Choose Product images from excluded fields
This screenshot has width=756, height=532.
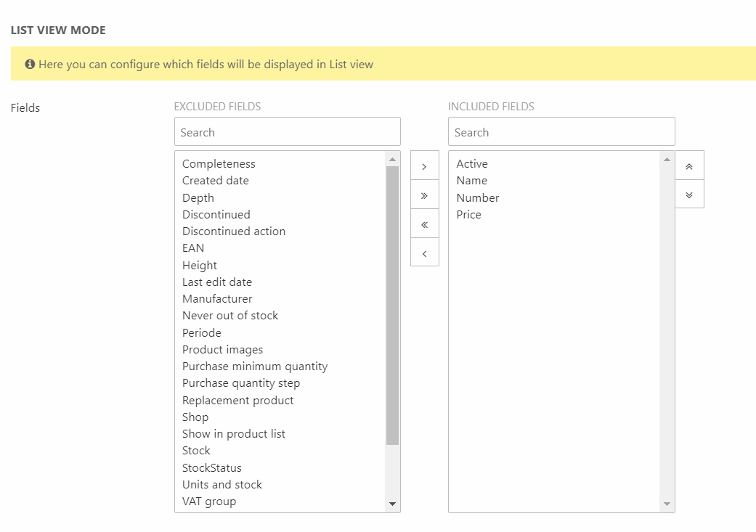(x=222, y=350)
